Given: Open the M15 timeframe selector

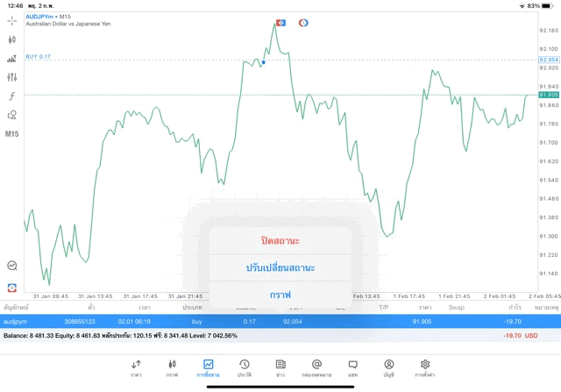Looking at the screenshot, I should click(12, 134).
